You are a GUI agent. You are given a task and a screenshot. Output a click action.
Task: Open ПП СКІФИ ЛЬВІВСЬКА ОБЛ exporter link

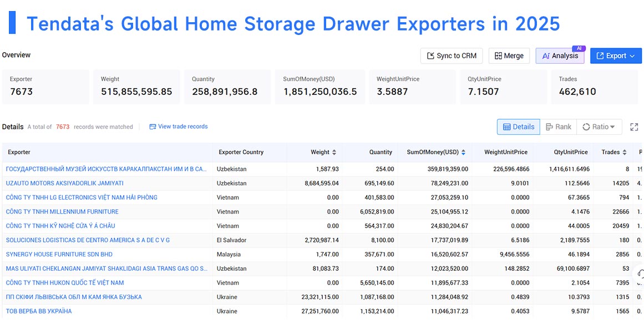coord(74,297)
